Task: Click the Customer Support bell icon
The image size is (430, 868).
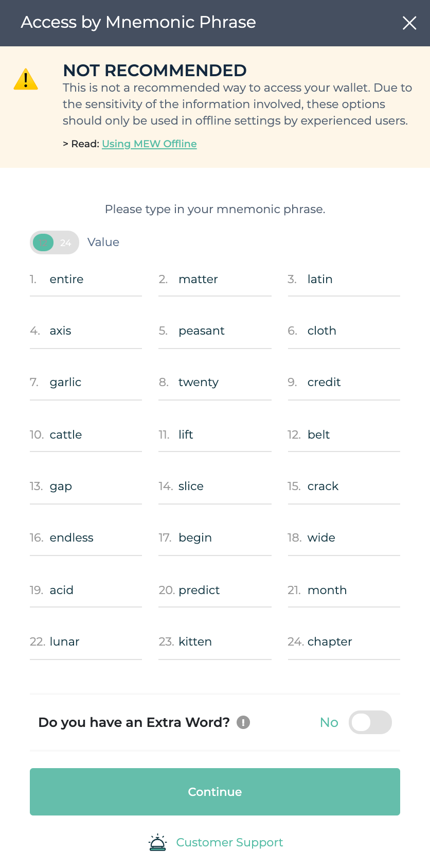Action: [157, 842]
